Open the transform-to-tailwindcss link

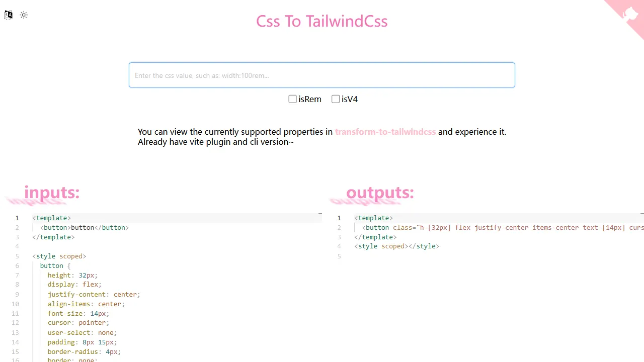click(x=385, y=132)
